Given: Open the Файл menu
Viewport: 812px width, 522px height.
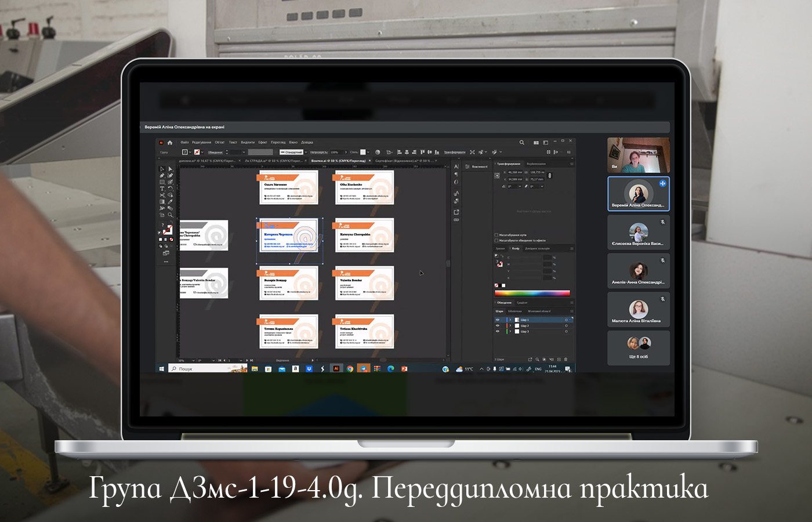Looking at the screenshot, I should click(184, 142).
